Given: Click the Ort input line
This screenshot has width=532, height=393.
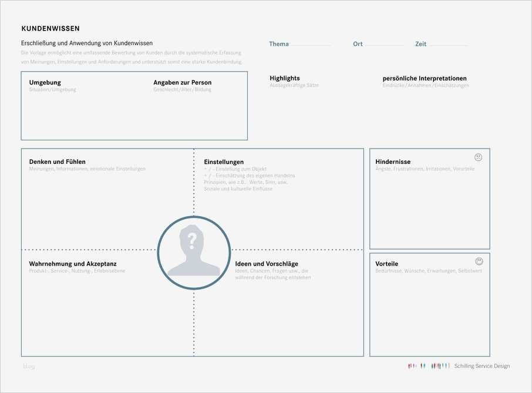Looking at the screenshot, I should coord(385,45).
